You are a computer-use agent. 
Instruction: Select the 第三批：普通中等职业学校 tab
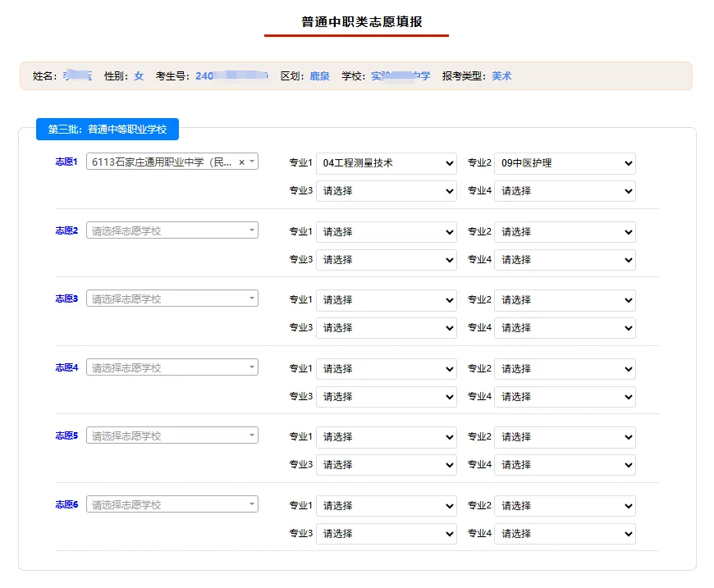(x=108, y=130)
